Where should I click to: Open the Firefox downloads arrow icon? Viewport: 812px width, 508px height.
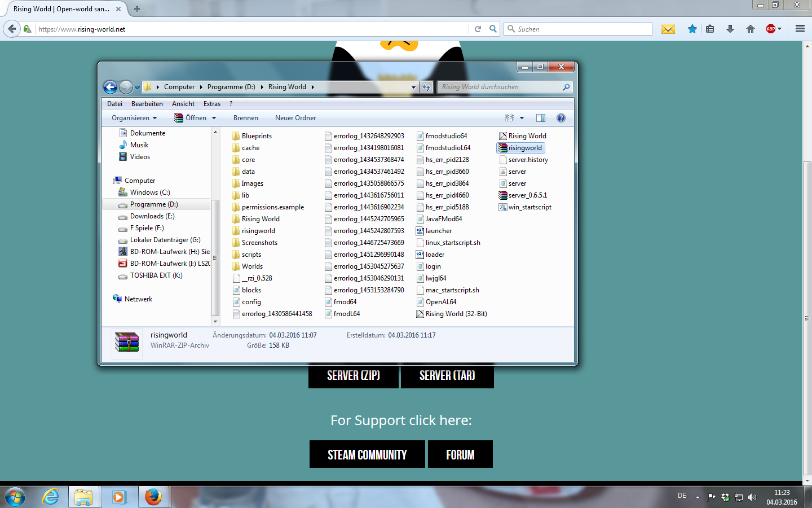point(730,29)
